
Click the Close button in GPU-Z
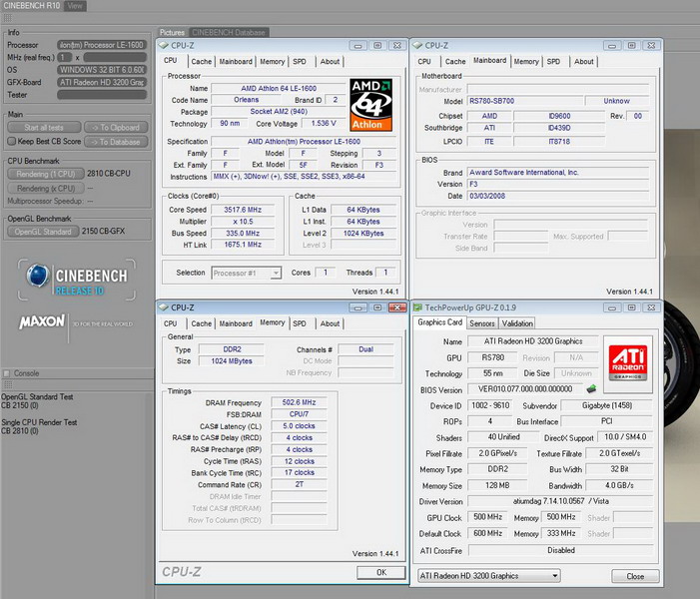[635, 576]
